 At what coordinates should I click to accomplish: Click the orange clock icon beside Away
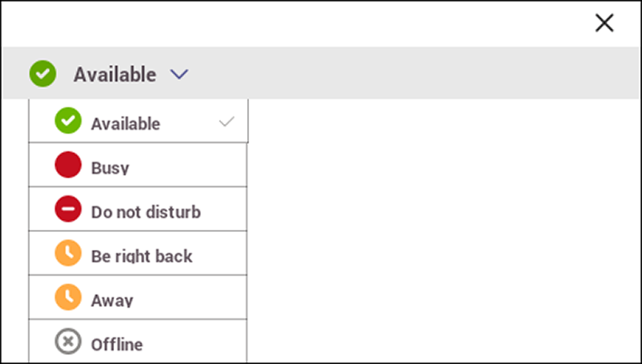(68, 297)
